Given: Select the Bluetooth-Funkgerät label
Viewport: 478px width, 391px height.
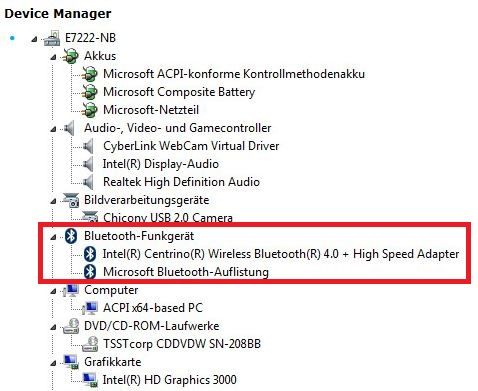Looking at the screenshot, I should click(139, 236).
